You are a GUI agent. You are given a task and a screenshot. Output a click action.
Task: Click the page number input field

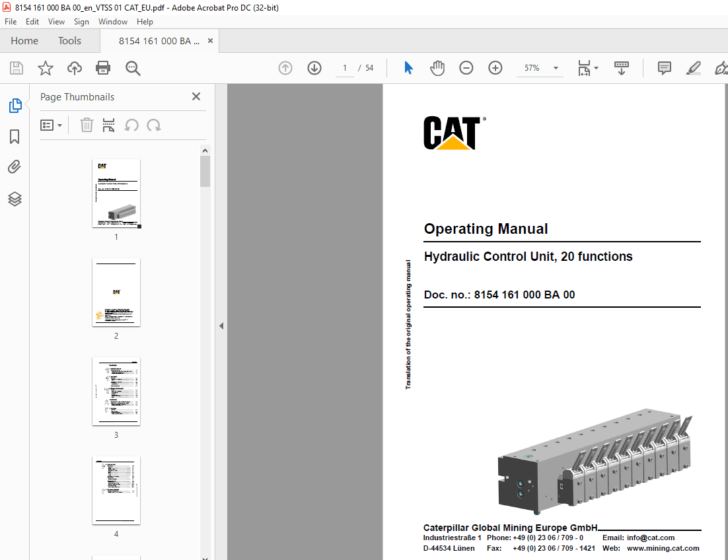click(345, 68)
